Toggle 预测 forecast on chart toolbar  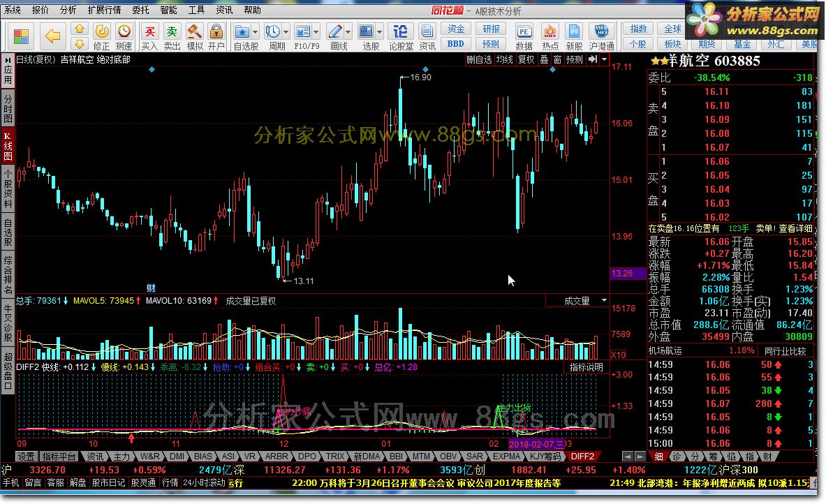coord(574,59)
